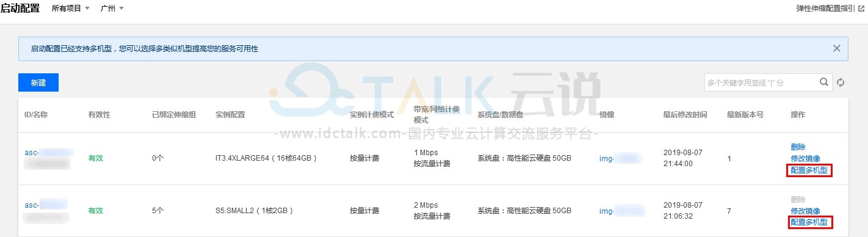Click the 启动配置 page title
This screenshot has height=237, width=868.
click(x=21, y=8)
